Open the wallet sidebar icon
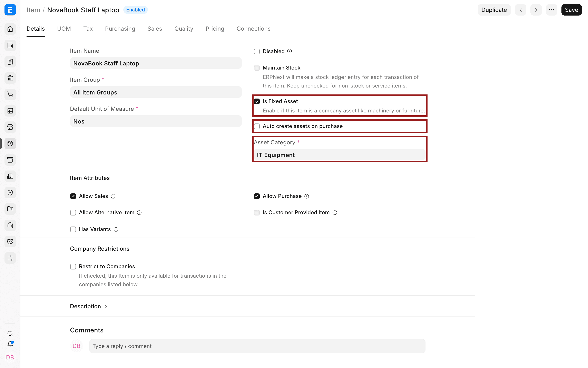Viewport: 588px width, 368px height. point(10,45)
